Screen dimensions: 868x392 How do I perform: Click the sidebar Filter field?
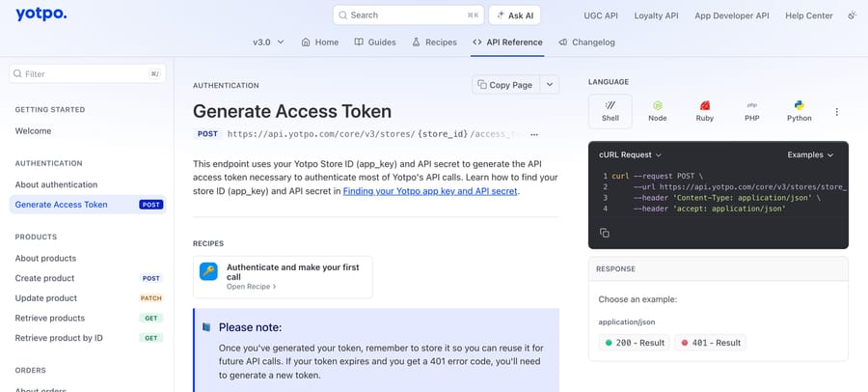coord(88,73)
